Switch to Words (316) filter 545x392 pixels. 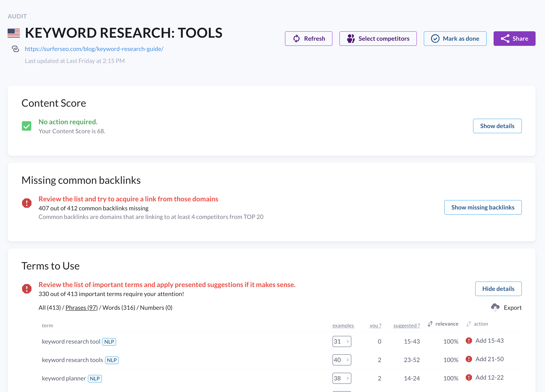click(119, 308)
